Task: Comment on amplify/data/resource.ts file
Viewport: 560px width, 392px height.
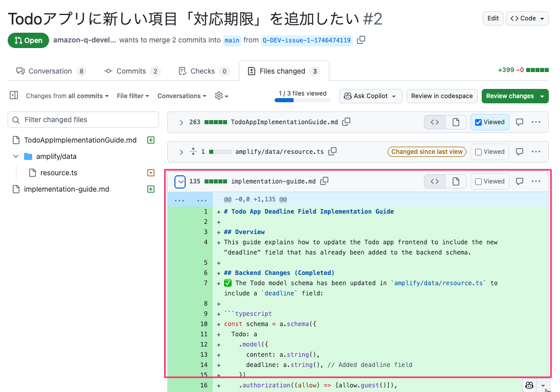Action: [x=520, y=152]
